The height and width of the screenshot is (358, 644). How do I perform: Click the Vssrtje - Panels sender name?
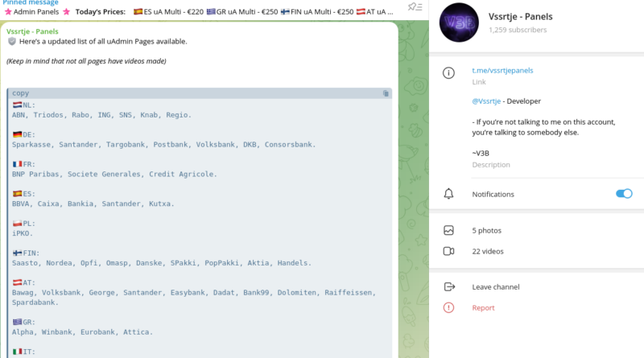(x=32, y=31)
